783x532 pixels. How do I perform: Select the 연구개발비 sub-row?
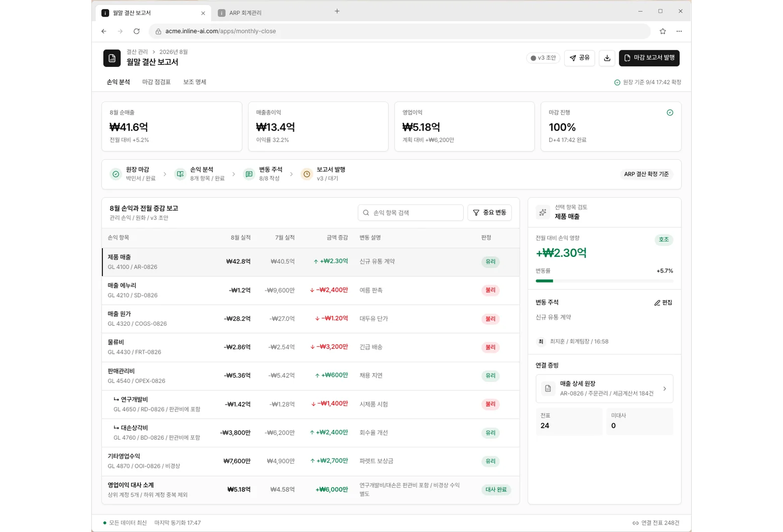coord(311,405)
